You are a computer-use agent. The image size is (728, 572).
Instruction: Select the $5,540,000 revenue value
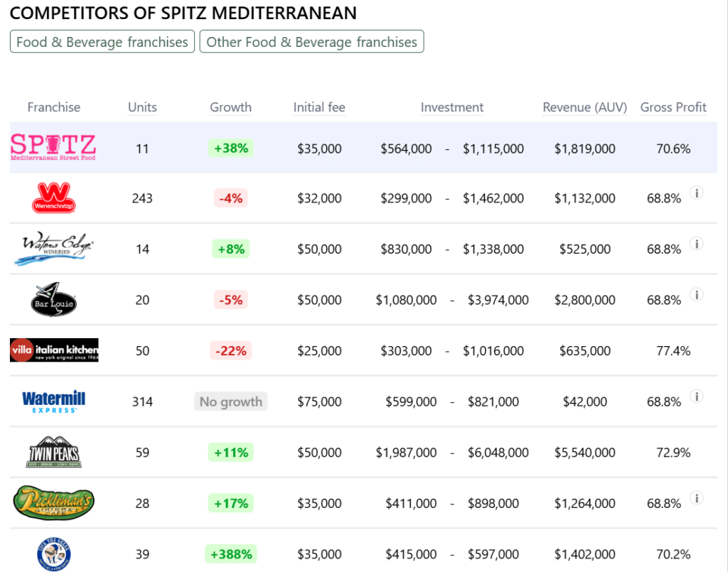click(584, 453)
